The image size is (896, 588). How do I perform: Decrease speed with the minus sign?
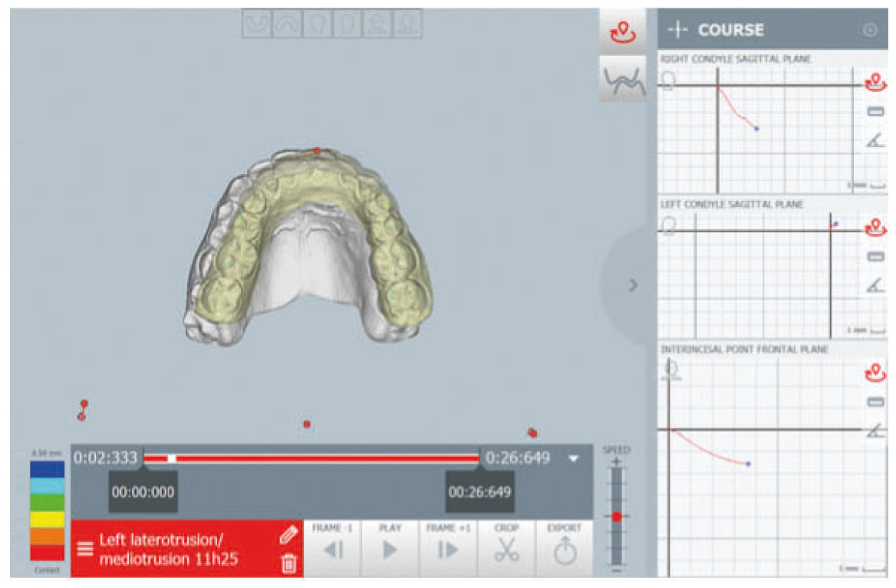point(617,570)
